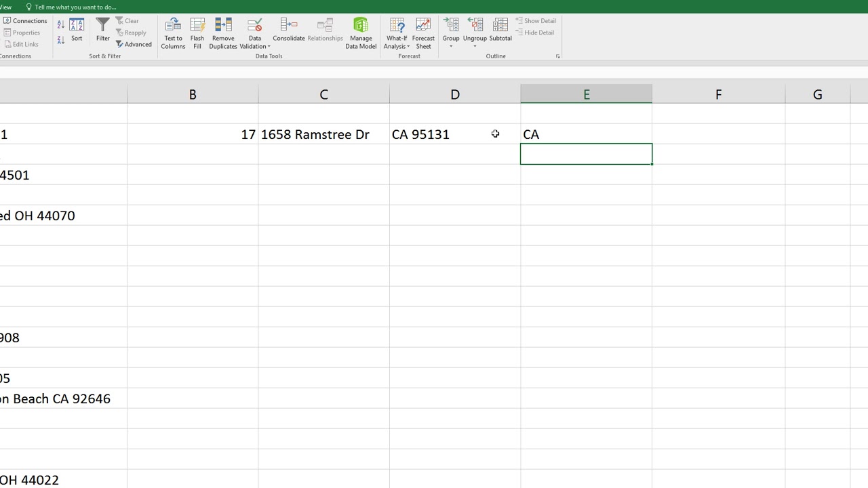Click the Consolidate icon

pyautogui.click(x=289, y=30)
